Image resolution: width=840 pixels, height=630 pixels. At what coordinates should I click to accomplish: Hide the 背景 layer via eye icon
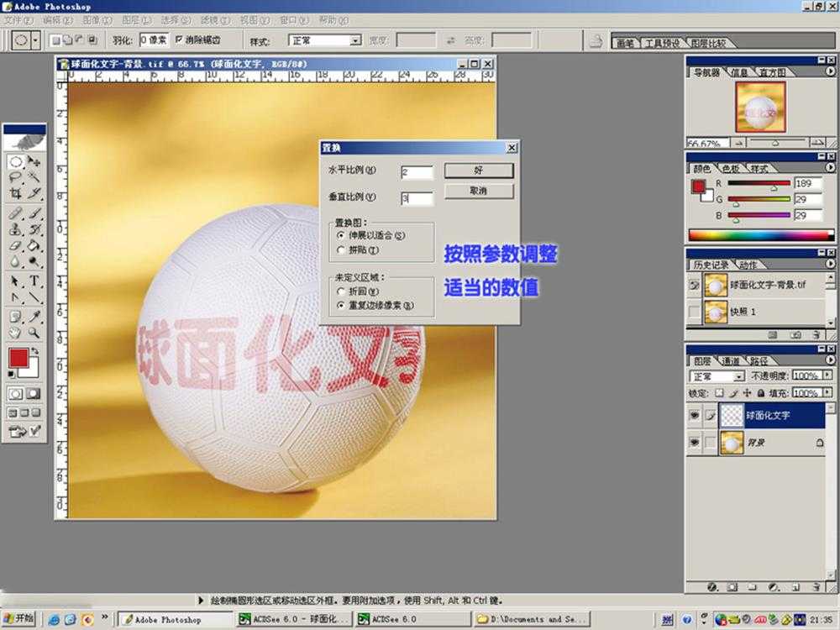click(695, 443)
